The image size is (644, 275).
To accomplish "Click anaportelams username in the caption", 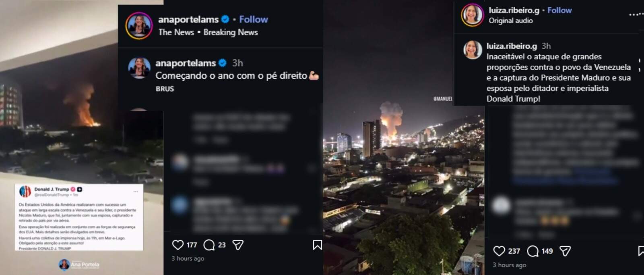I will 186,63.
